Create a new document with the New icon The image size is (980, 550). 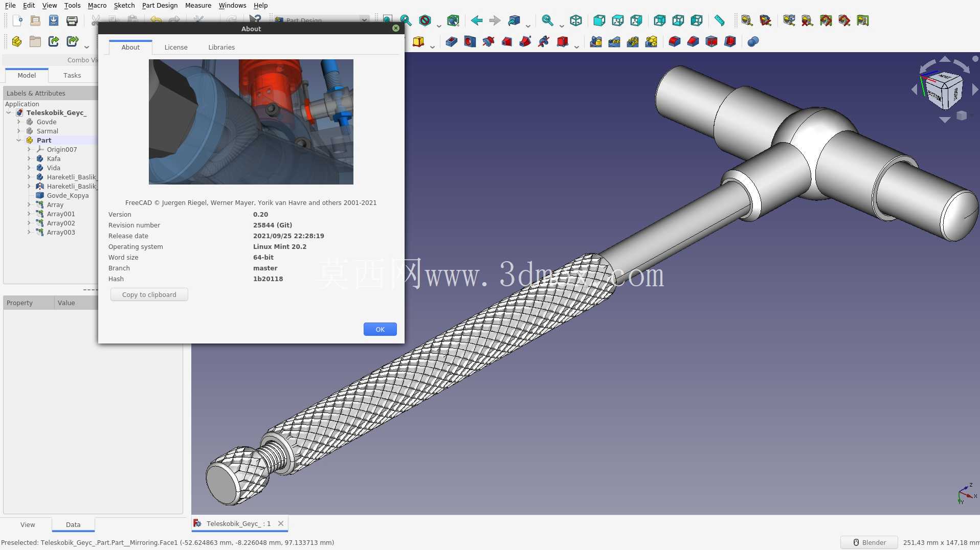pos(17,20)
